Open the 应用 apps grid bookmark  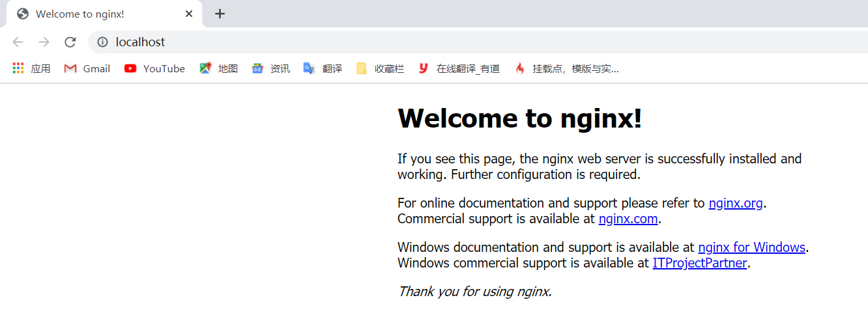[x=31, y=68]
